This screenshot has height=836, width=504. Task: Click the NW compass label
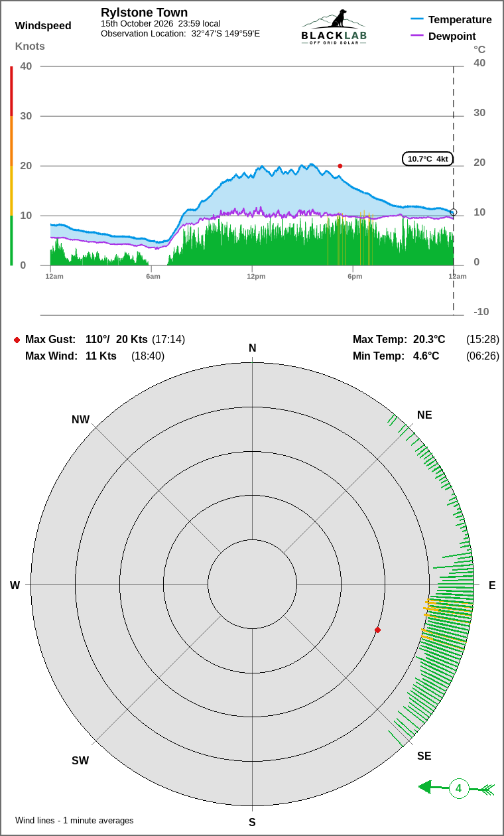(x=80, y=419)
